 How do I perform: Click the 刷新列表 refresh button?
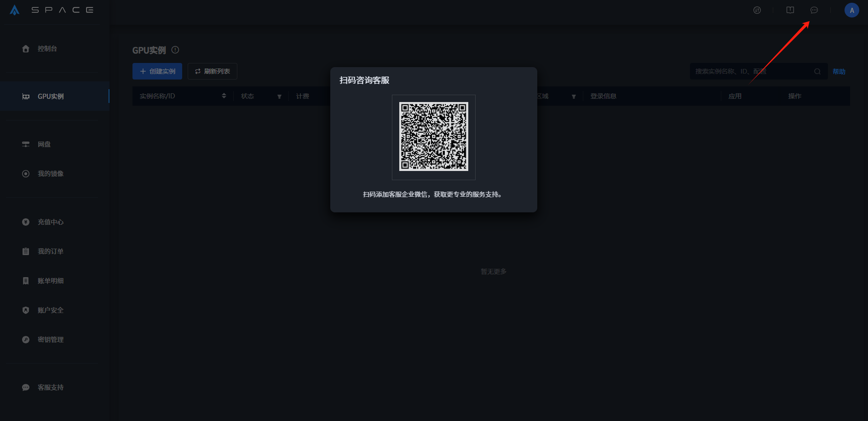213,71
